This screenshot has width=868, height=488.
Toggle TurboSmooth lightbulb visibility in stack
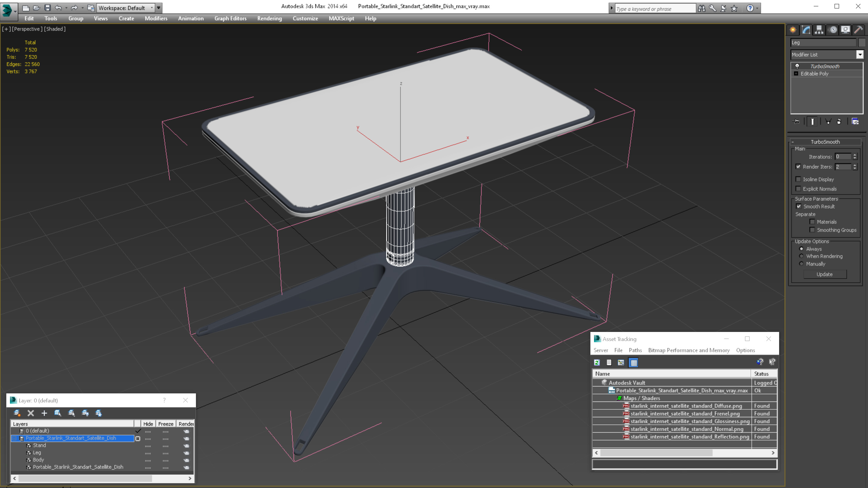tap(797, 66)
